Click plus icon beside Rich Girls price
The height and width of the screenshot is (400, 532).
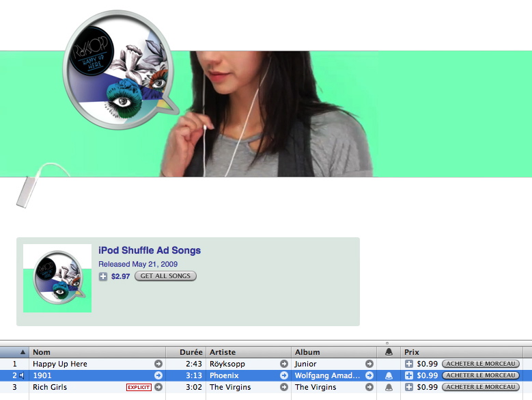point(409,387)
